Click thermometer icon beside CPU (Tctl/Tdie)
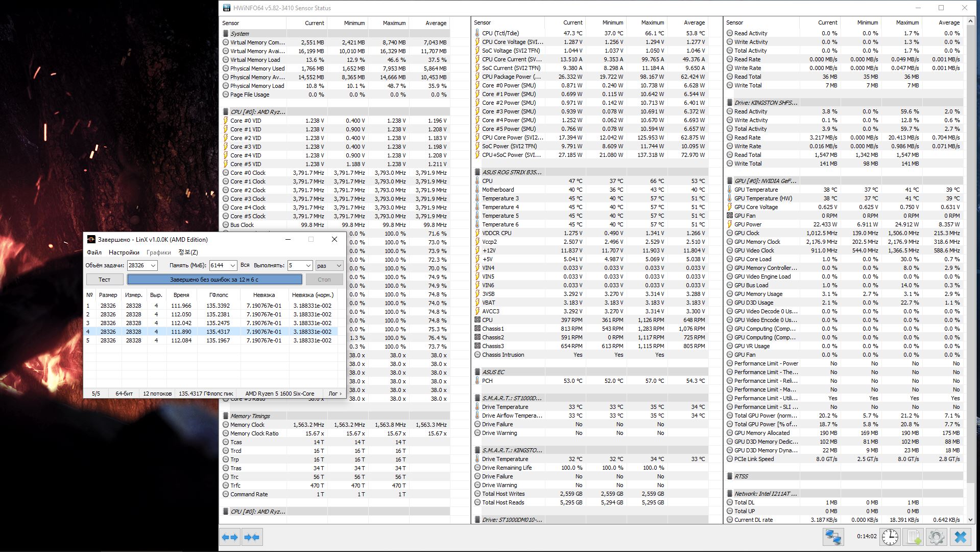The width and height of the screenshot is (980, 552). (x=477, y=33)
